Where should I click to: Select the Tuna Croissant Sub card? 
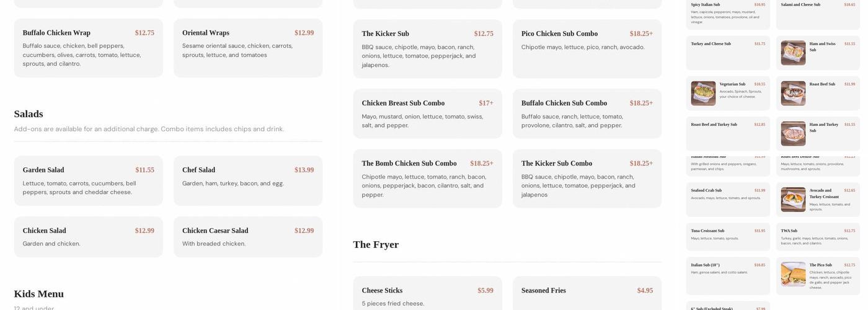click(x=728, y=236)
